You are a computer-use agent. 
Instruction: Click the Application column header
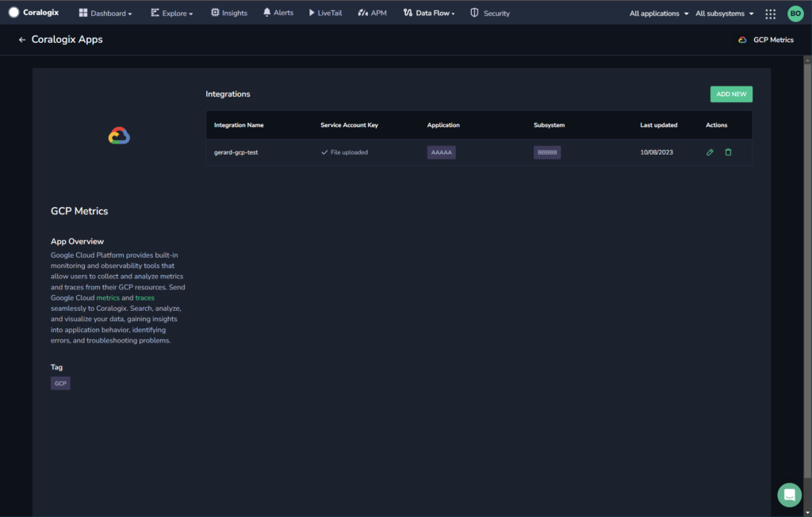click(x=443, y=124)
